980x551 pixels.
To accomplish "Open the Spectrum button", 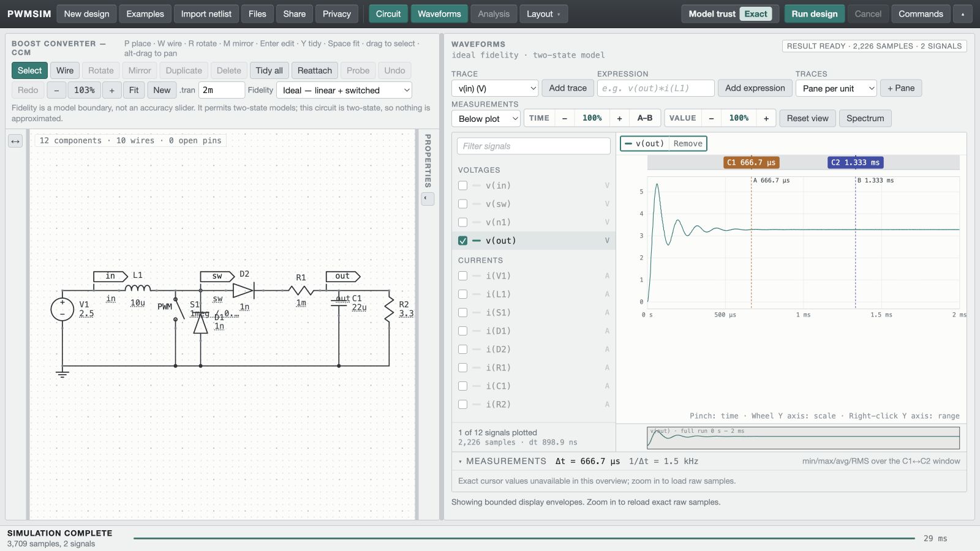I will pos(865,118).
